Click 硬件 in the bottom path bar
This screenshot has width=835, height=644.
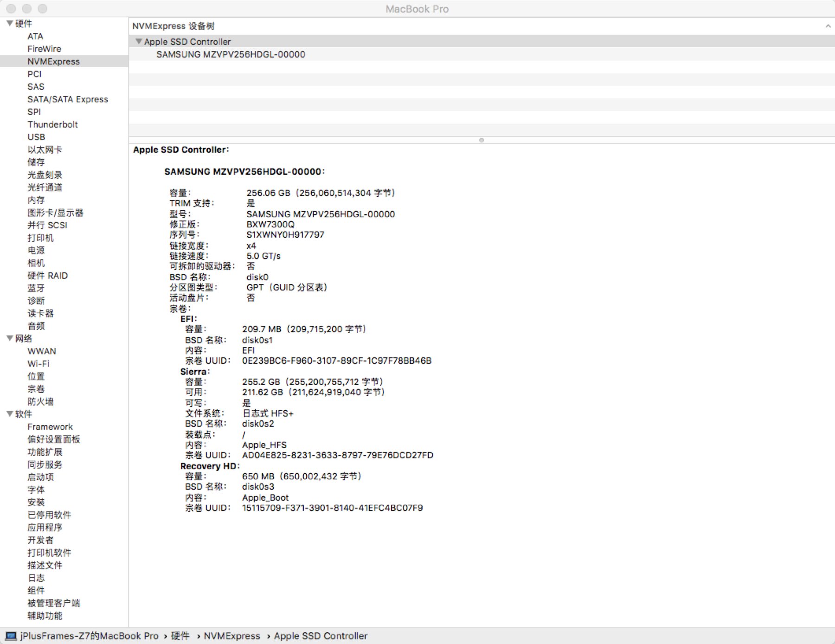click(x=180, y=636)
